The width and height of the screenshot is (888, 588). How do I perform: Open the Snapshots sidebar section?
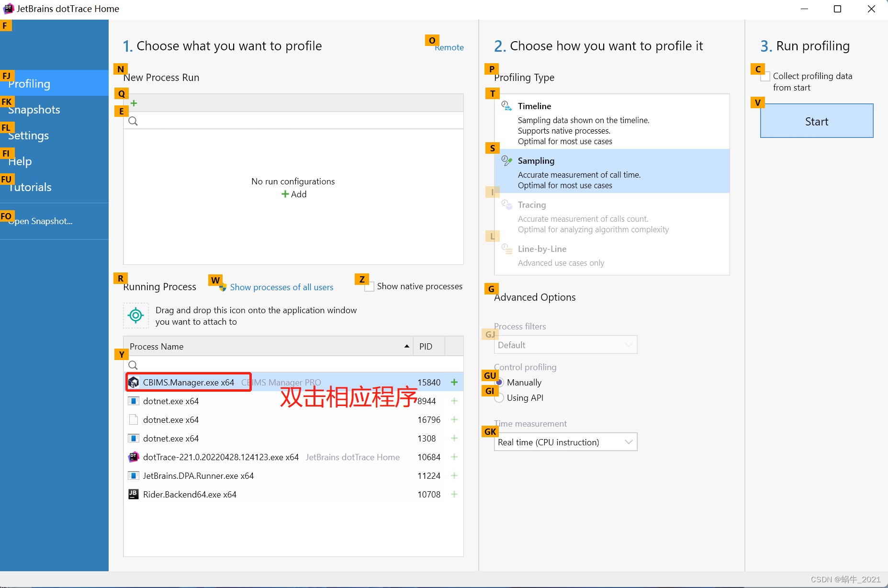[54, 109]
